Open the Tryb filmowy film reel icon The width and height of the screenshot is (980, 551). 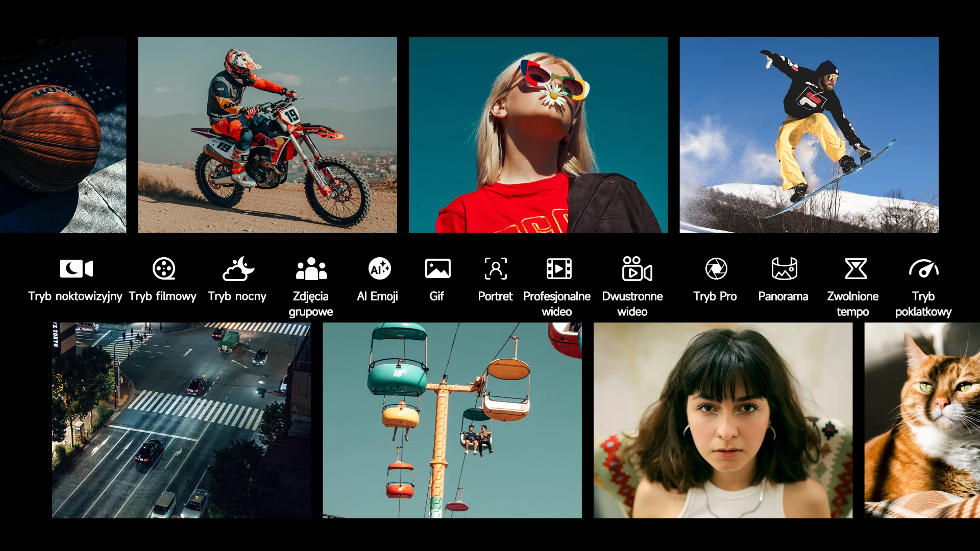pos(164,269)
